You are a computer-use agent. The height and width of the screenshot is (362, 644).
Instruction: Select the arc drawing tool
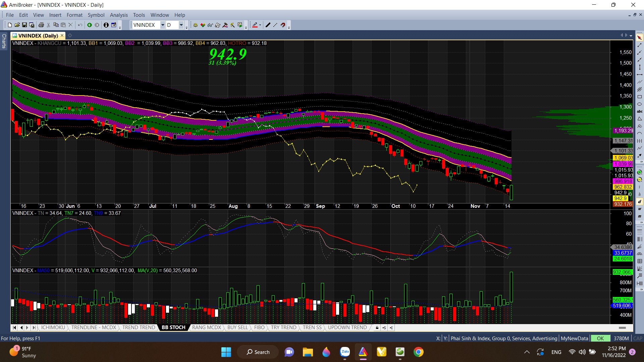tap(639, 133)
